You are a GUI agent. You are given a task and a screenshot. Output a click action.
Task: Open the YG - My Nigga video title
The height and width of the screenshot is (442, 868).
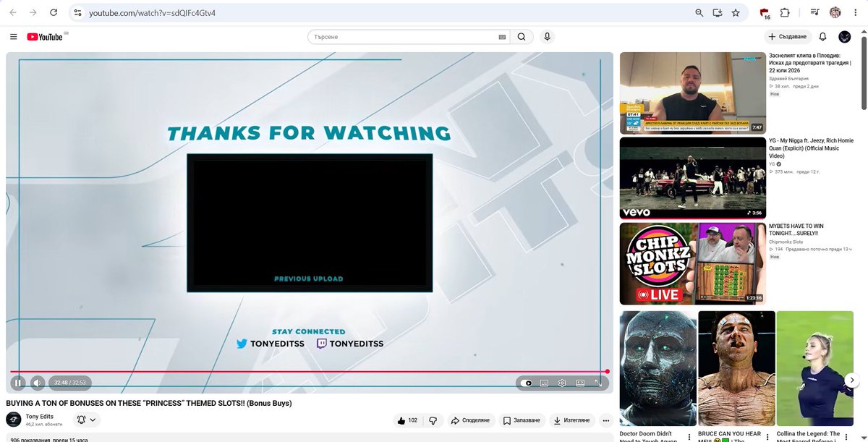click(811, 148)
